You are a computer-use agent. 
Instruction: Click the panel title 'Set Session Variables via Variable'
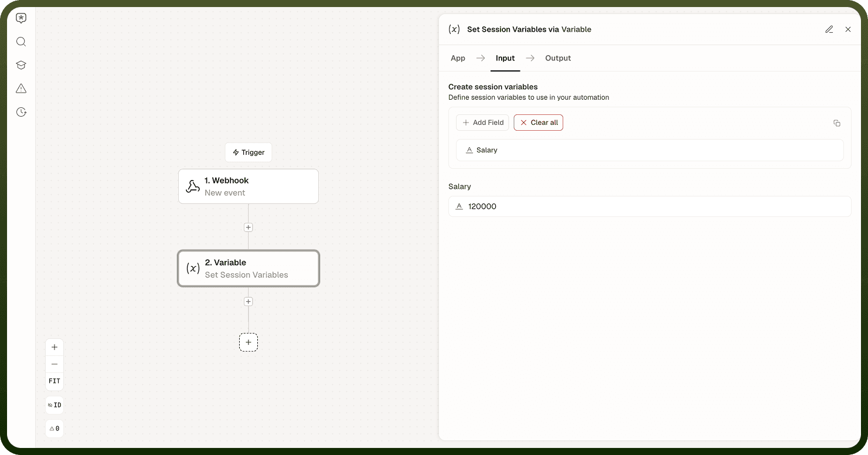pyautogui.click(x=529, y=29)
